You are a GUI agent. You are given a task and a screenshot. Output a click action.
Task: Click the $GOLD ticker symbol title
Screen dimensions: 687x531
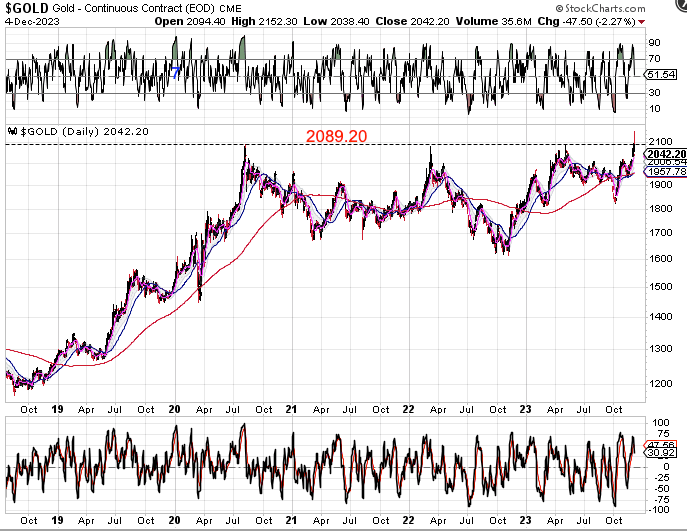pyautogui.click(x=26, y=7)
